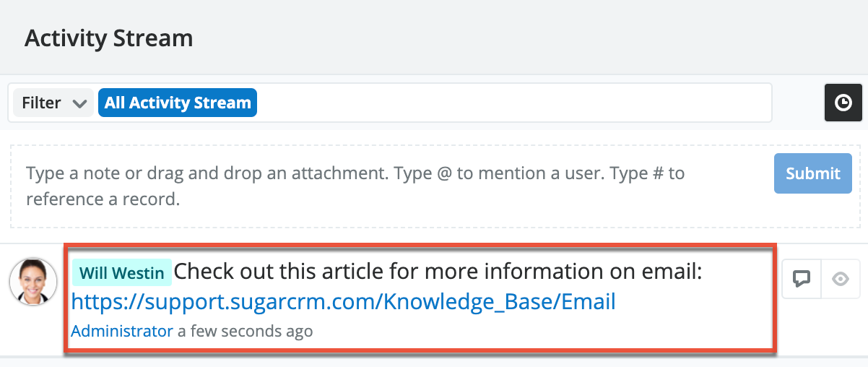Open the support.sugarcrm.com Knowledge Base link
This screenshot has height=367, width=868.
343,302
